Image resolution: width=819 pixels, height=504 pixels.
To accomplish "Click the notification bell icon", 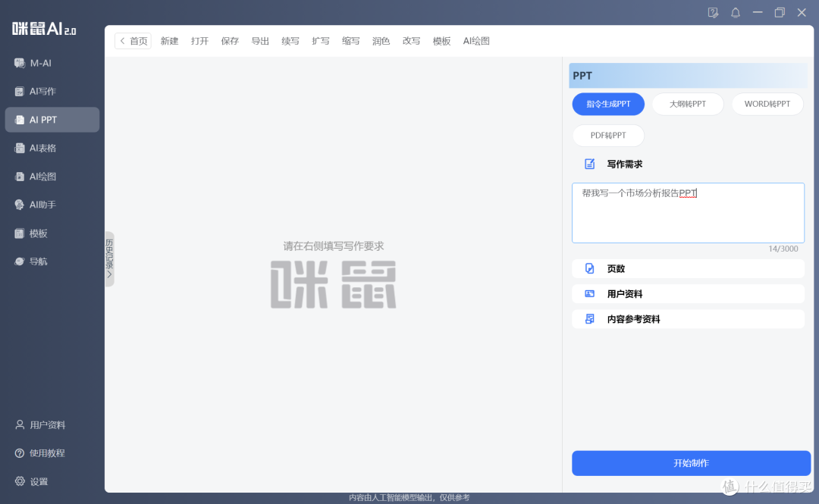I will (736, 13).
